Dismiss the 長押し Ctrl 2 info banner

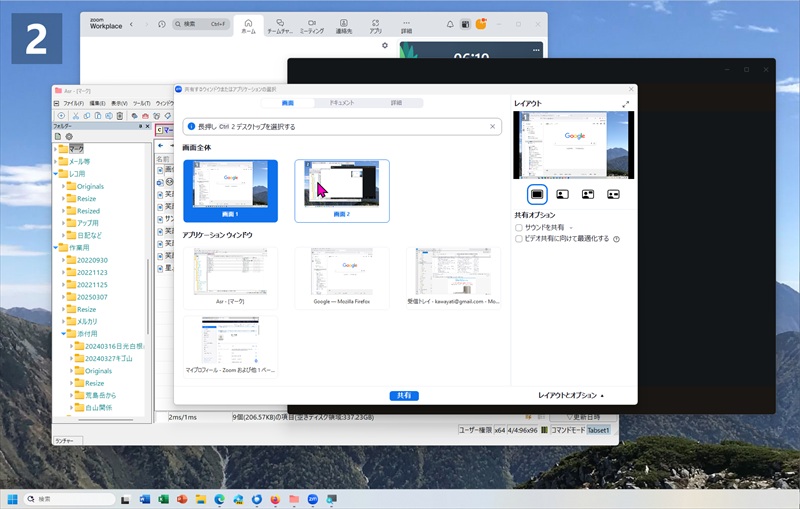point(492,126)
